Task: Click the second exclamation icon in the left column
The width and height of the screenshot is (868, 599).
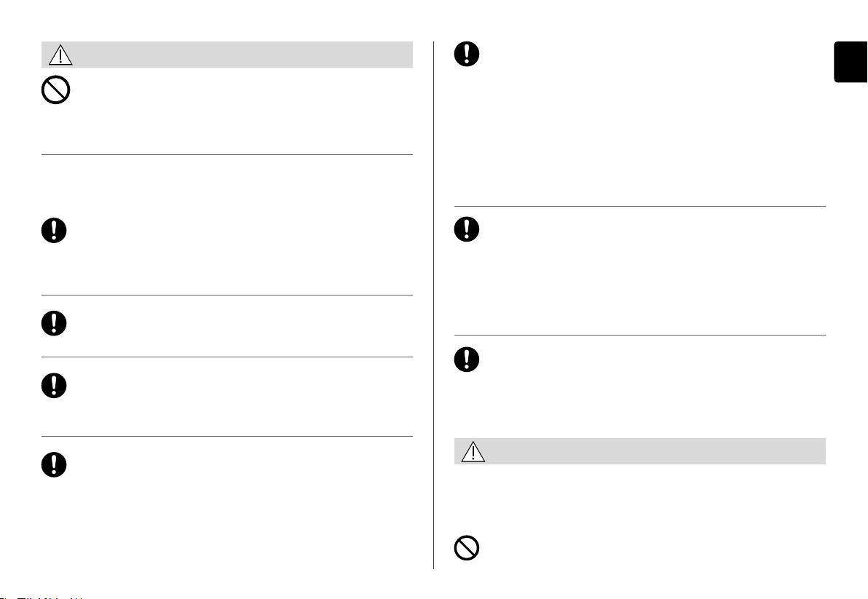Action: (x=54, y=323)
